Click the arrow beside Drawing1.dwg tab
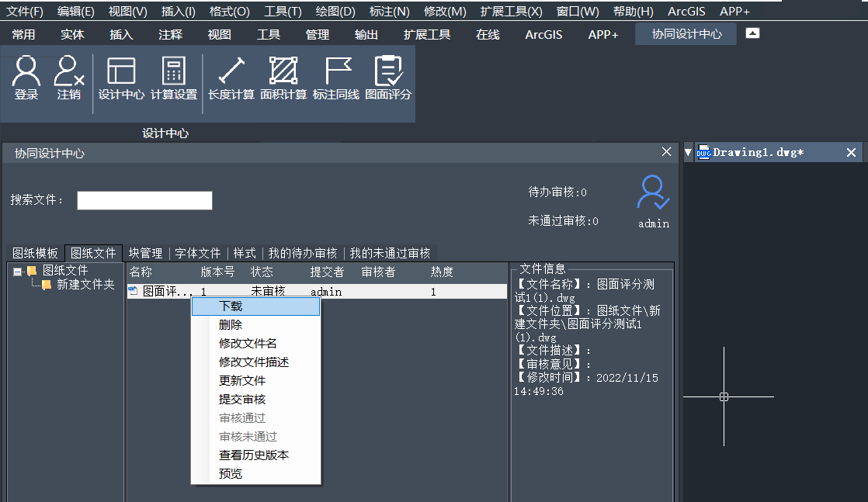Viewport: 868px width, 502px height. click(688, 152)
